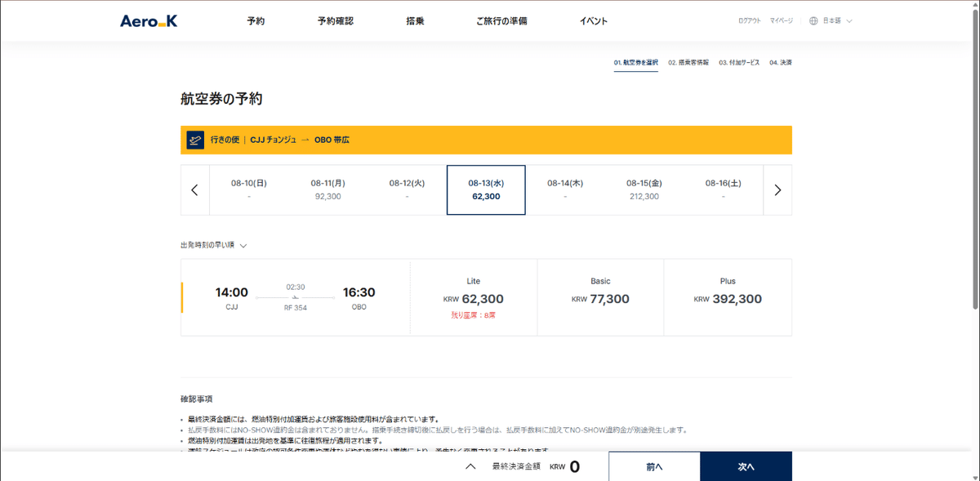Select step 03. 付加サービス
This screenshot has width=980, height=481.
pyautogui.click(x=739, y=63)
